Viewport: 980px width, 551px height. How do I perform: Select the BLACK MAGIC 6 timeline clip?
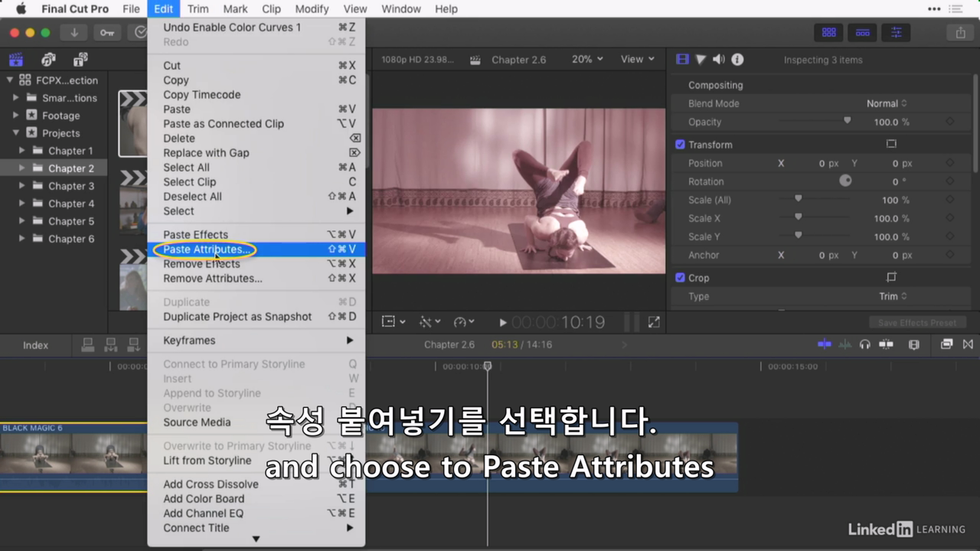click(x=73, y=457)
